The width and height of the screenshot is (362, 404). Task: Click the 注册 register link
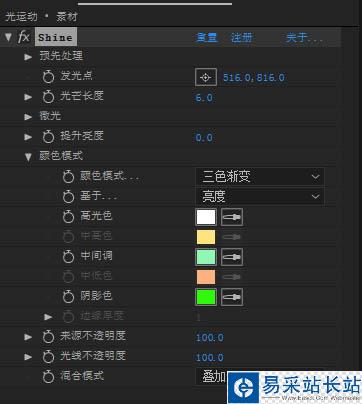click(242, 37)
